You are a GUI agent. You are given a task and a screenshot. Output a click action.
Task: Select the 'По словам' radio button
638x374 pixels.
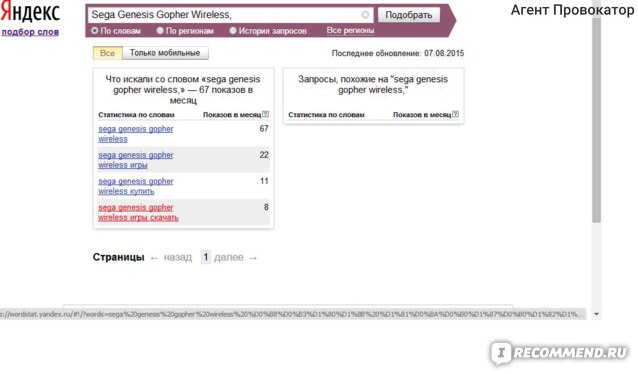coord(94,31)
